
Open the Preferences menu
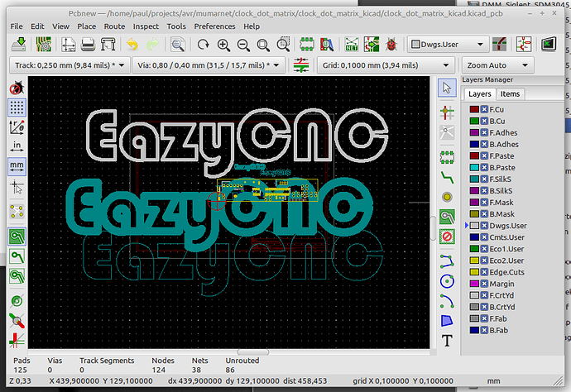(x=214, y=26)
